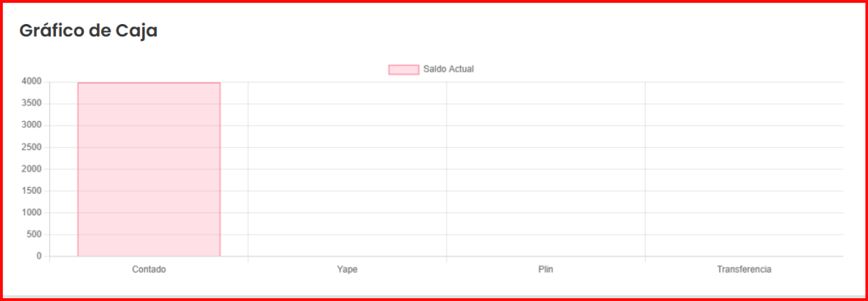Screen dimensions: 868x301
Task: Toggle the Saldo Actual legend label
Action: click(x=449, y=69)
